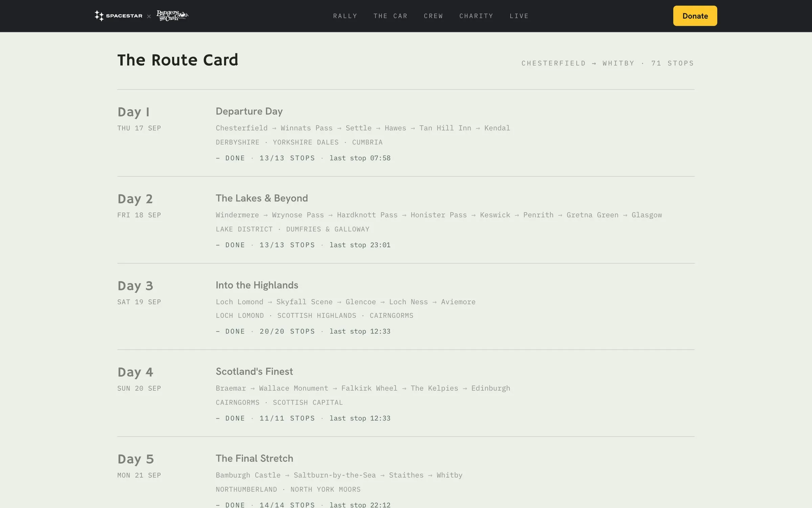Select The Final Stretch title

(254, 459)
